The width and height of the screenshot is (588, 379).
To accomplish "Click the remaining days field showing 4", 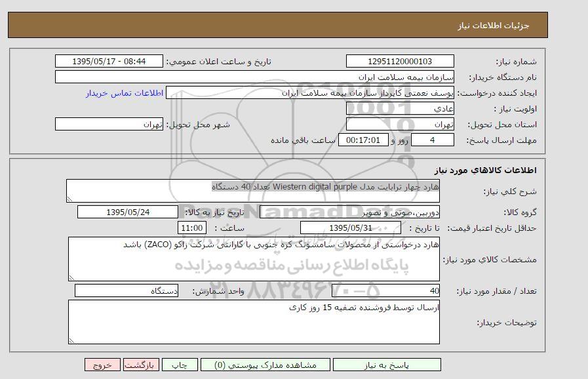I will (x=433, y=140).
